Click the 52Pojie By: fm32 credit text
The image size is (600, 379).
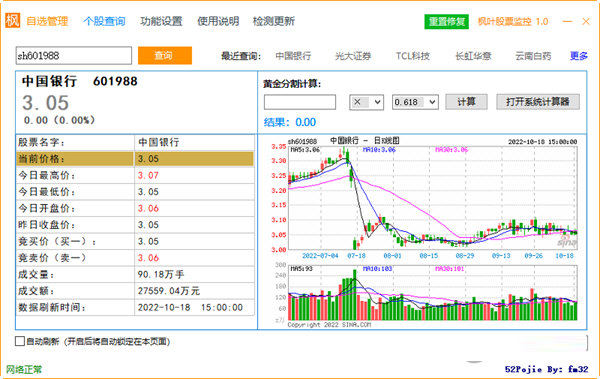[x=546, y=369]
